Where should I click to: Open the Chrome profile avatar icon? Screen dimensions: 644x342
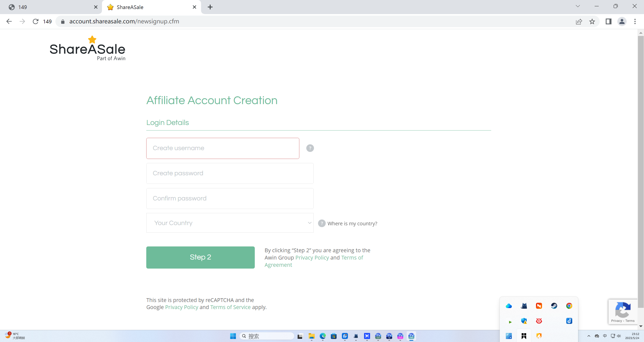point(622,22)
